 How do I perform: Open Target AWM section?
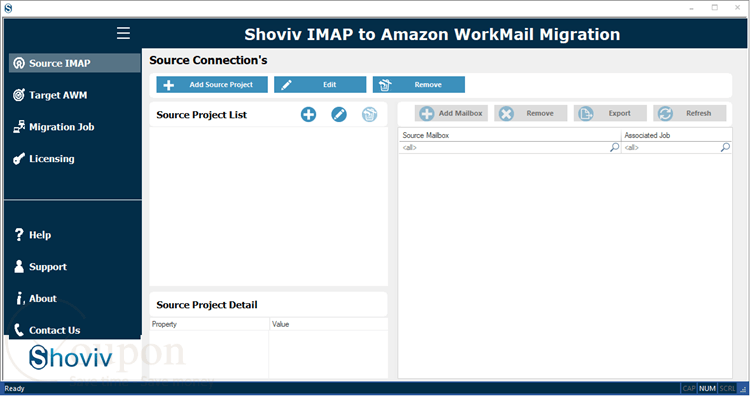click(x=58, y=95)
